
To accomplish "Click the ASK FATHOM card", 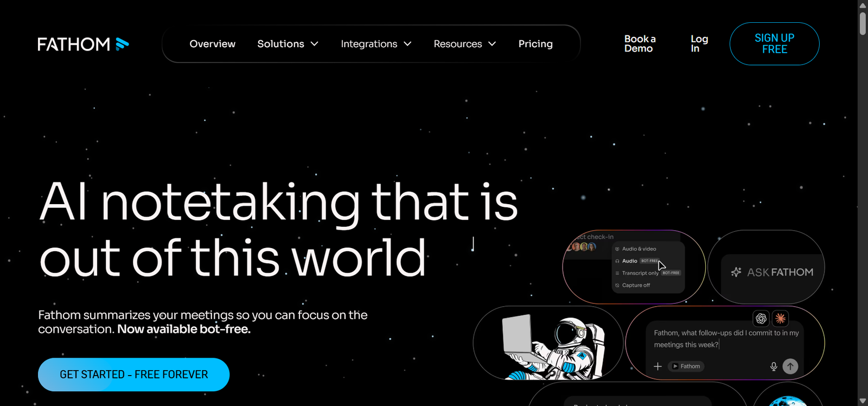I will [766, 267].
